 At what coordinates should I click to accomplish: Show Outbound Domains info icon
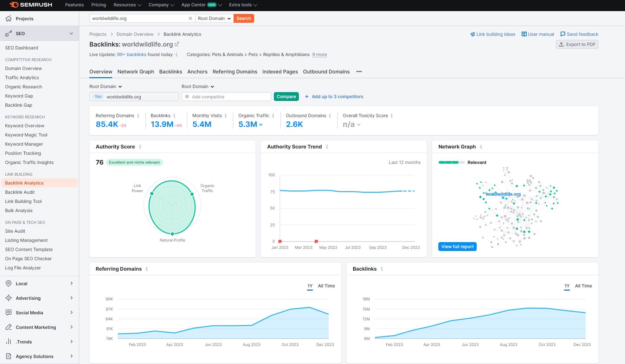coord(330,116)
